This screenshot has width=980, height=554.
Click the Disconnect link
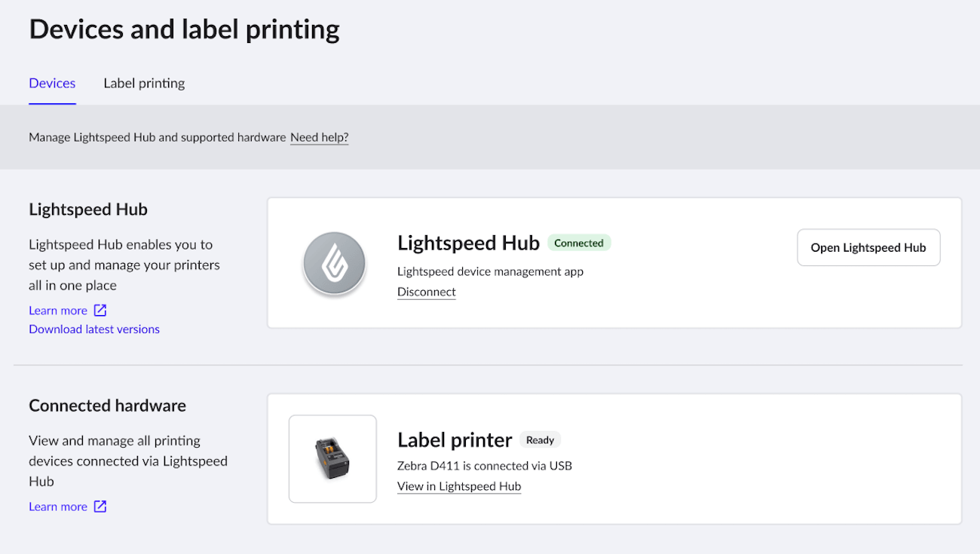(427, 292)
